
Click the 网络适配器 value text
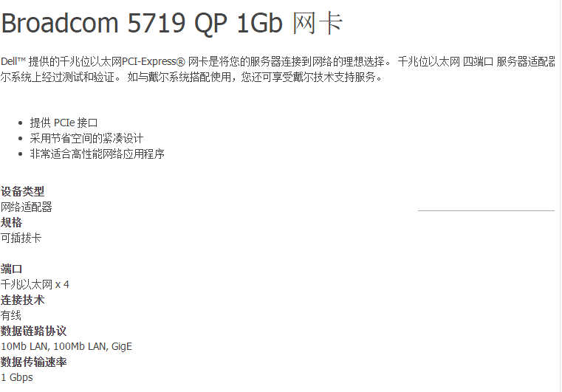click(x=26, y=207)
